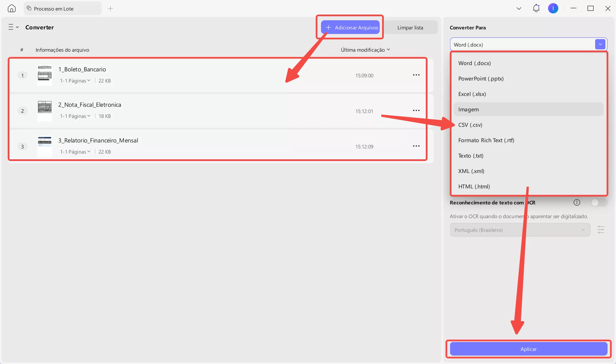Open the user account avatar

click(553, 8)
